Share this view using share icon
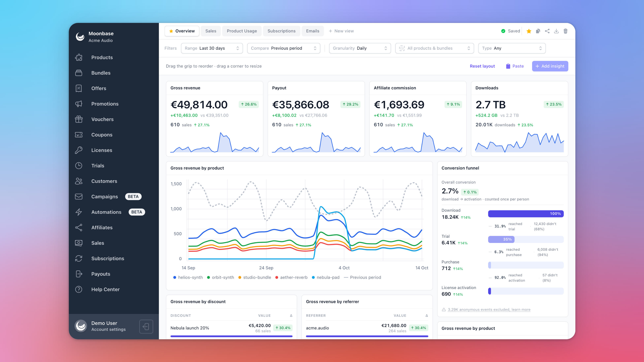644x362 pixels. coord(547,31)
